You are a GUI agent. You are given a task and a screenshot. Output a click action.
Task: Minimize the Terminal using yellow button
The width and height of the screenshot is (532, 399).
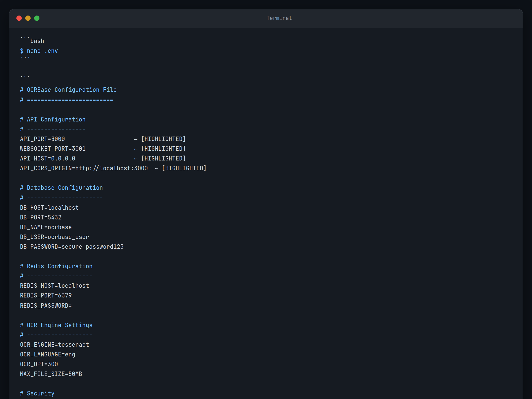[28, 18]
